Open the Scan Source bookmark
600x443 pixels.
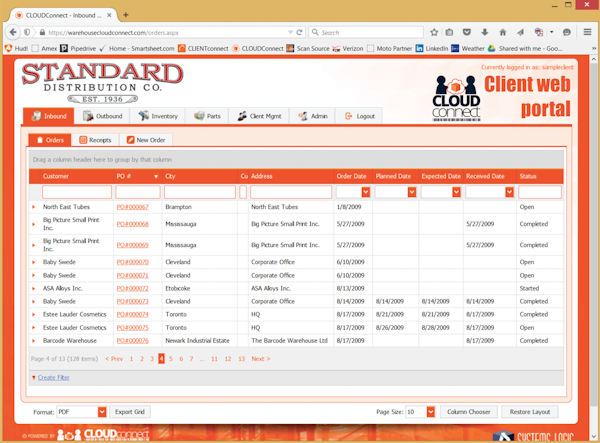coord(308,49)
